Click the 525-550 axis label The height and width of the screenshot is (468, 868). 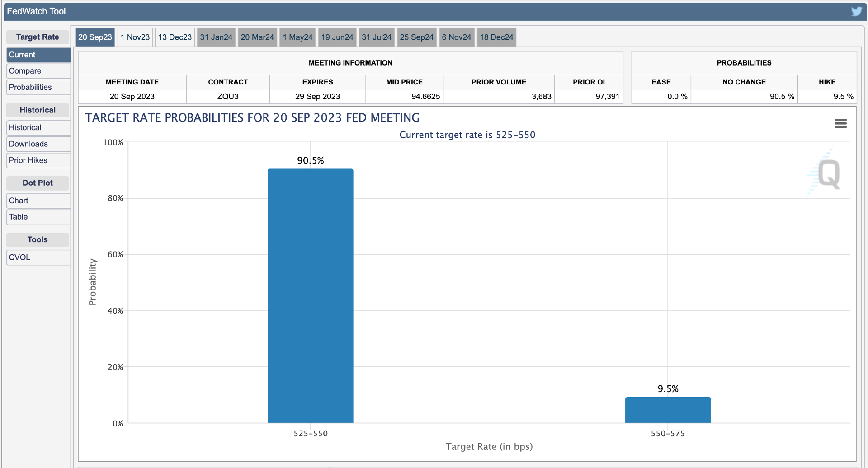coord(311,433)
